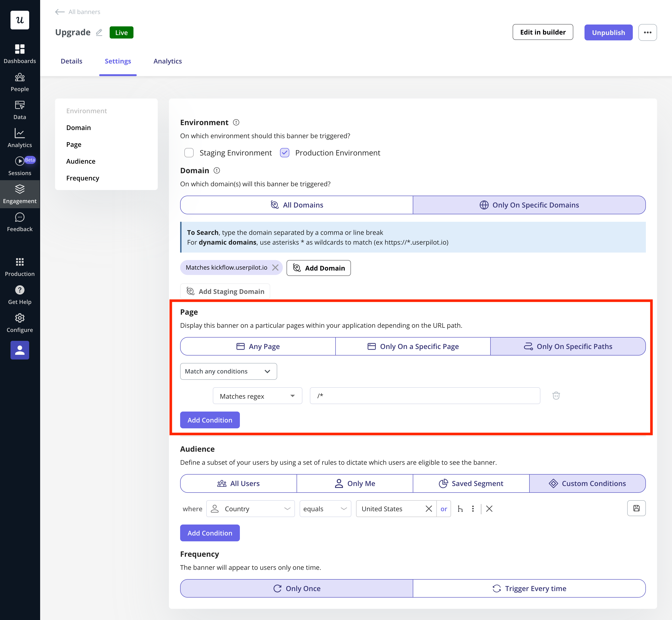672x620 pixels.
Task: Delete the regex path condition
Action: click(556, 396)
